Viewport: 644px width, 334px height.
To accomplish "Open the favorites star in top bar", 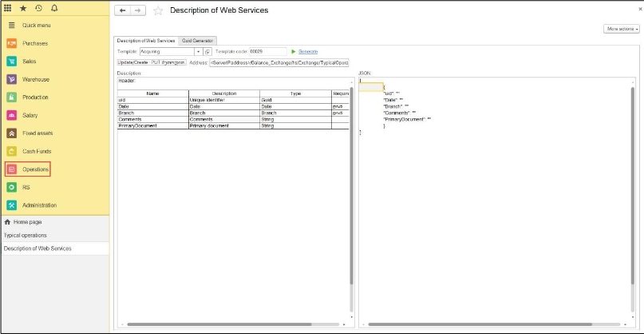I will coord(22,7).
